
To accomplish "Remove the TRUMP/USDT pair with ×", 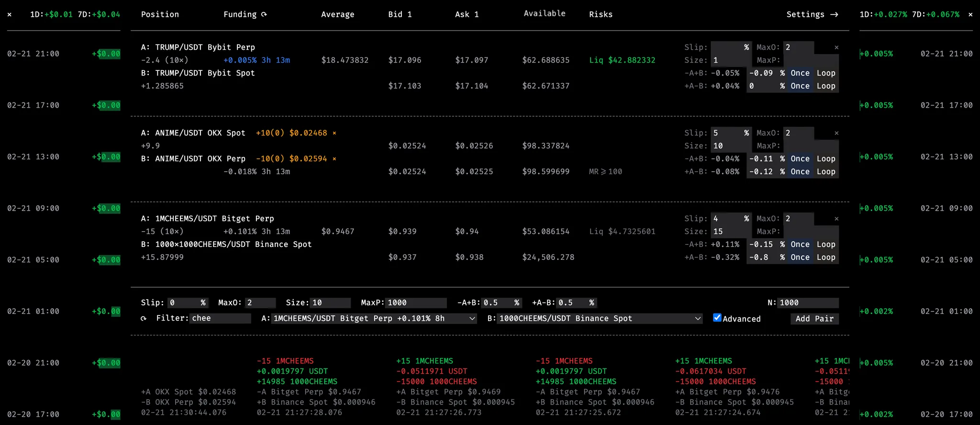I will pos(836,47).
